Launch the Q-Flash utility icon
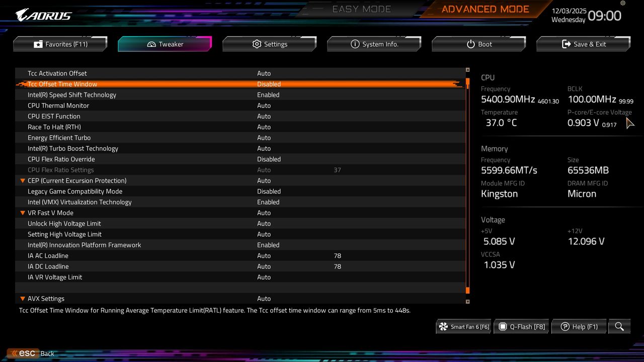Viewport: 644px width, 362px height. (x=502, y=326)
